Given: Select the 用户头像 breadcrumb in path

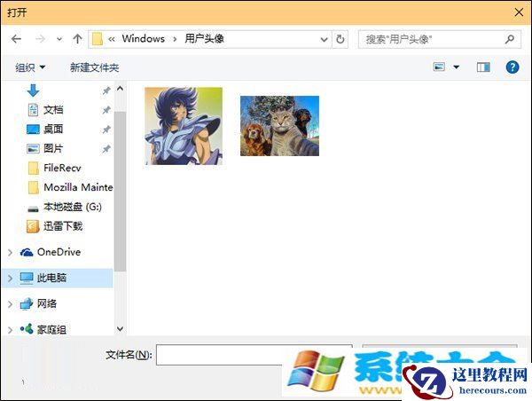Looking at the screenshot, I should [204, 39].
